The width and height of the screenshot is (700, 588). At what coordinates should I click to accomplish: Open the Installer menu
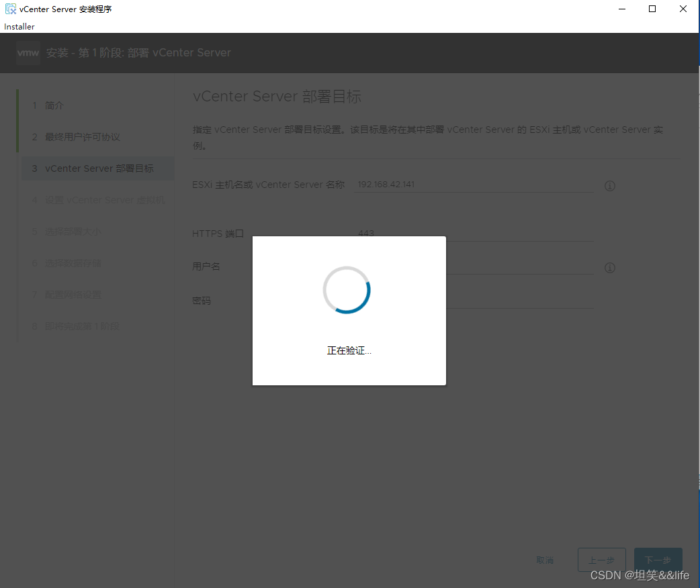[x=19, y=27]
